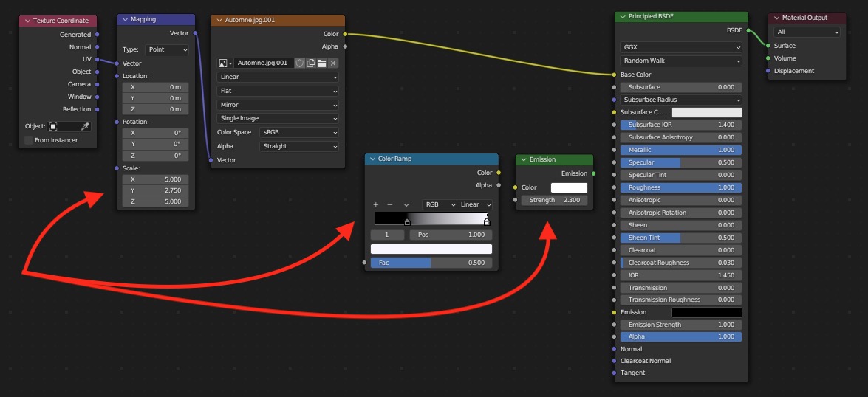Open image file via folder icon

tap(321, 63)
